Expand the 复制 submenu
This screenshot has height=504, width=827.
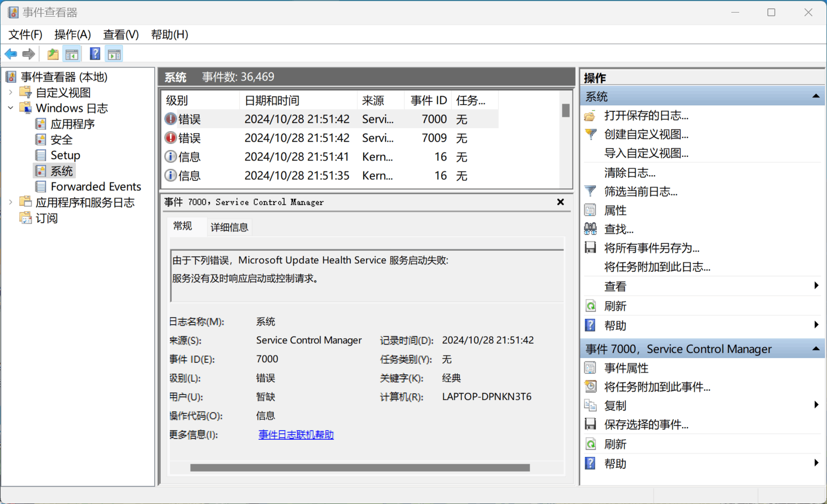[x=816, y=405]
